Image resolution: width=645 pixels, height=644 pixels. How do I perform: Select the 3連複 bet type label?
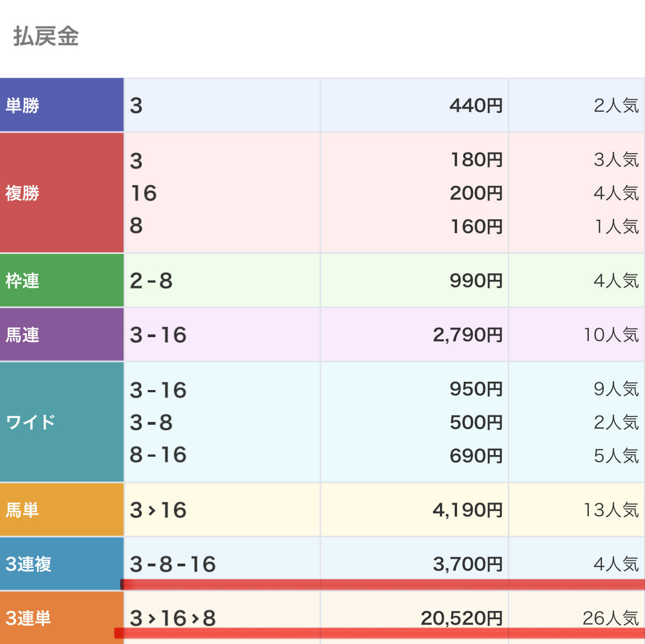coord(28,564)
